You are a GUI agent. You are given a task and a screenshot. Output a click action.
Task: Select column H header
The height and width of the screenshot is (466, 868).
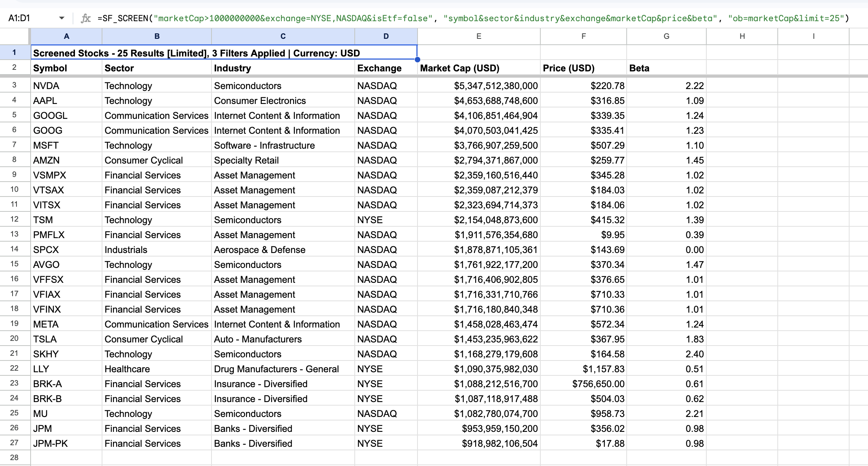tap(742, 36)
